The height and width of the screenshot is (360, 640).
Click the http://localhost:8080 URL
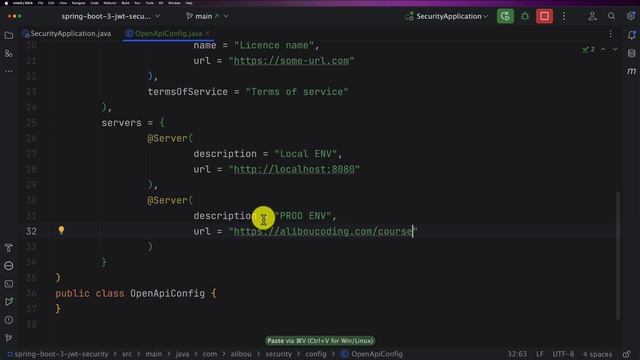[294, 169]
